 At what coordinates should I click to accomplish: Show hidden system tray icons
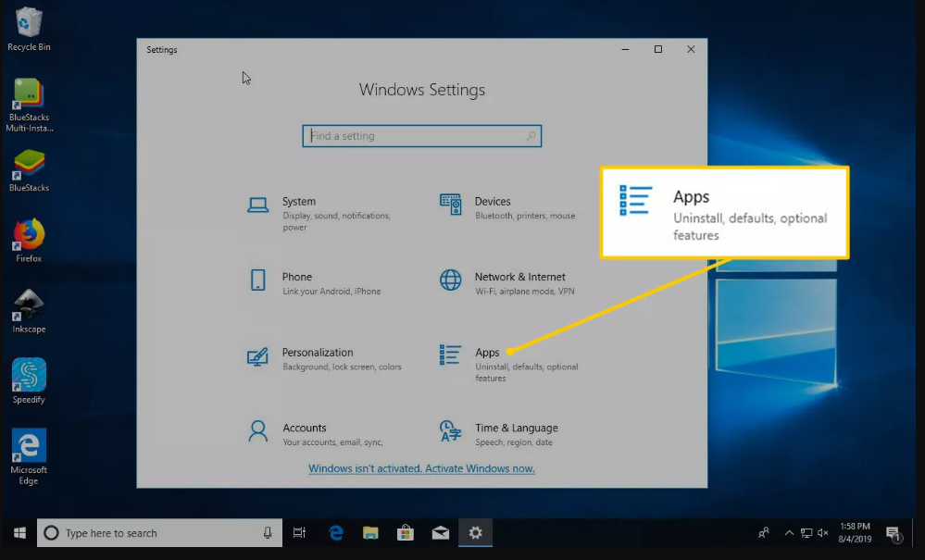[789, 533]
